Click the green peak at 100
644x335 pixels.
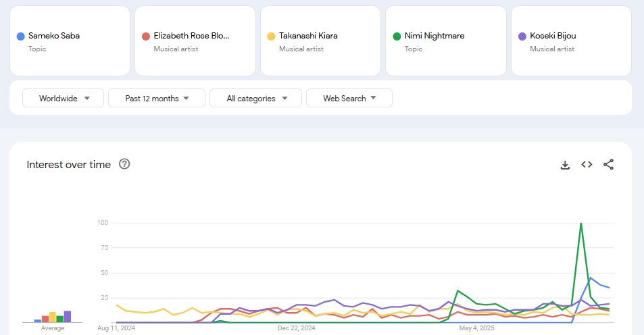point(581,224)
